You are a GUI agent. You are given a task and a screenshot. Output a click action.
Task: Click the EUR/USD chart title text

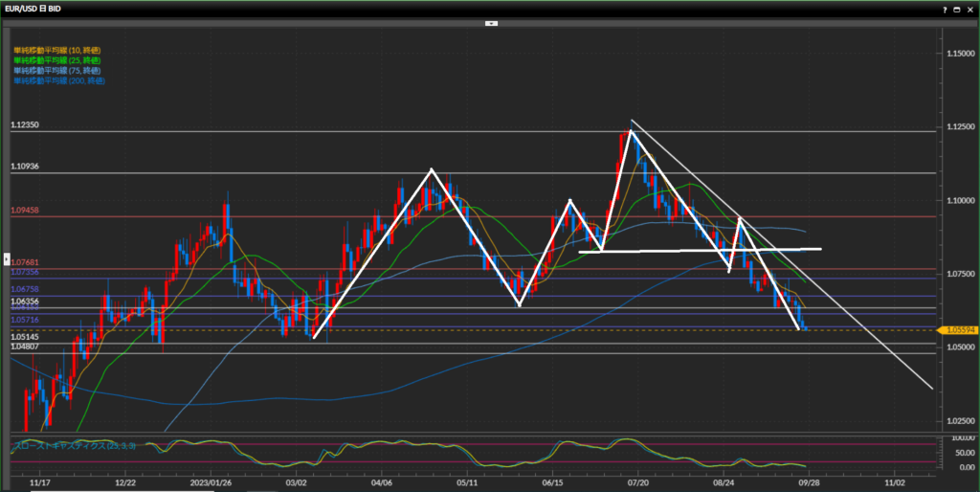(36, 9)
